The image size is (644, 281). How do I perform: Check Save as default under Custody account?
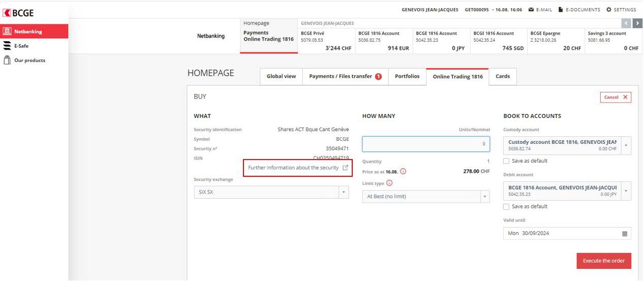click(506, 161)
